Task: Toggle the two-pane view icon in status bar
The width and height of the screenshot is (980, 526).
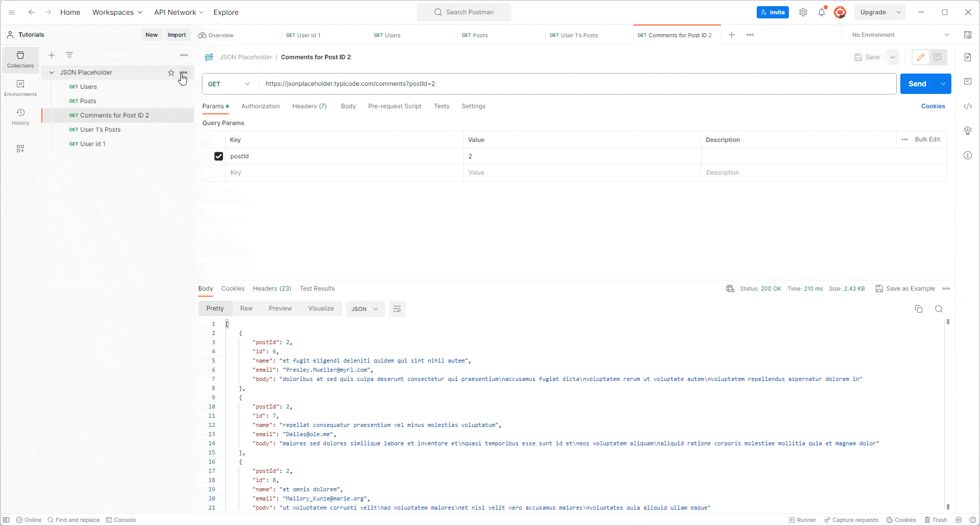Action: point(959,520)
